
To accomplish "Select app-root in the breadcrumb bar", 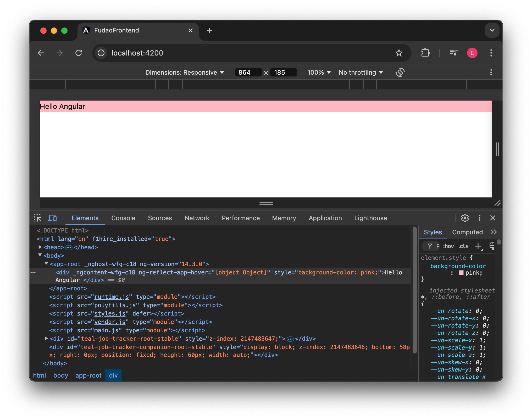I will 88,375.
